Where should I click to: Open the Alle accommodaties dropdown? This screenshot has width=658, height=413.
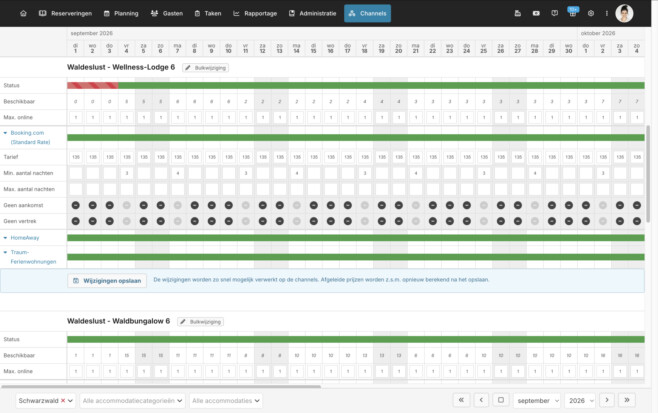[226, 401]
